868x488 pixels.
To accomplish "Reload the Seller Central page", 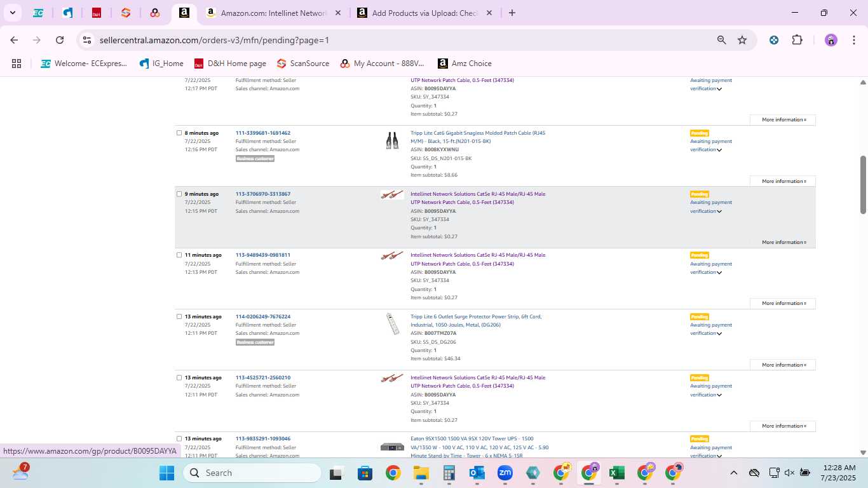I will click(60, 40).
